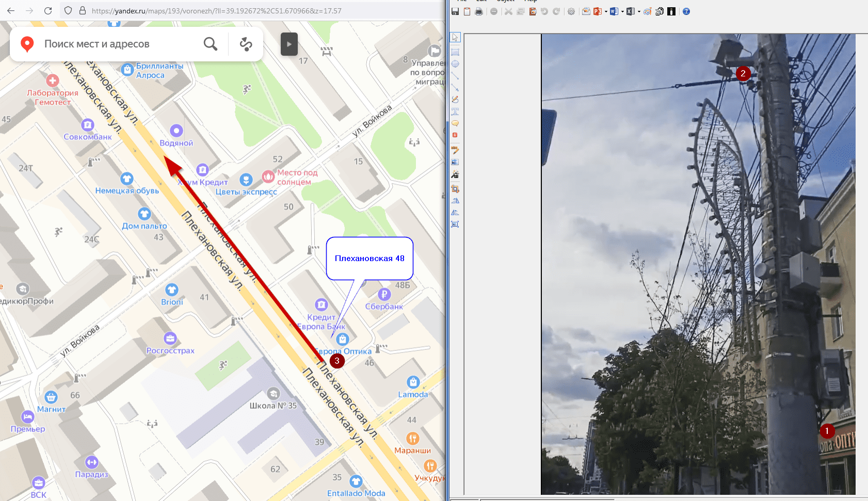Expand the side panel with the dark arrow button

tap(289, 44)
